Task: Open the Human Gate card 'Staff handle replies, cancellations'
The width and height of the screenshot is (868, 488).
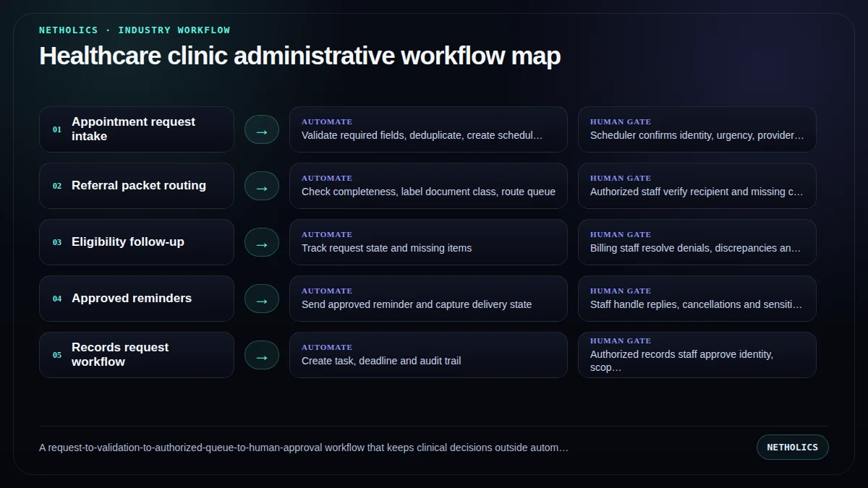Action: (x=697, y=299)
